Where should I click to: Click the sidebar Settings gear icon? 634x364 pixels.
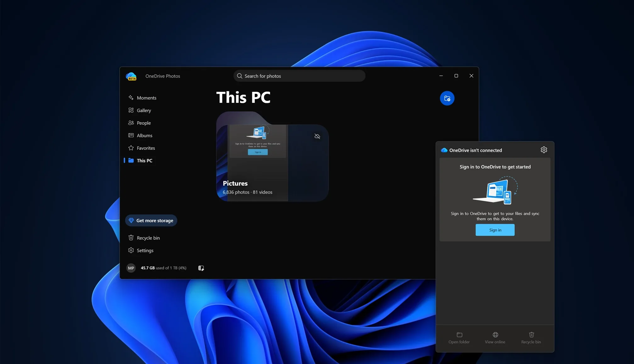coord(131,250)
